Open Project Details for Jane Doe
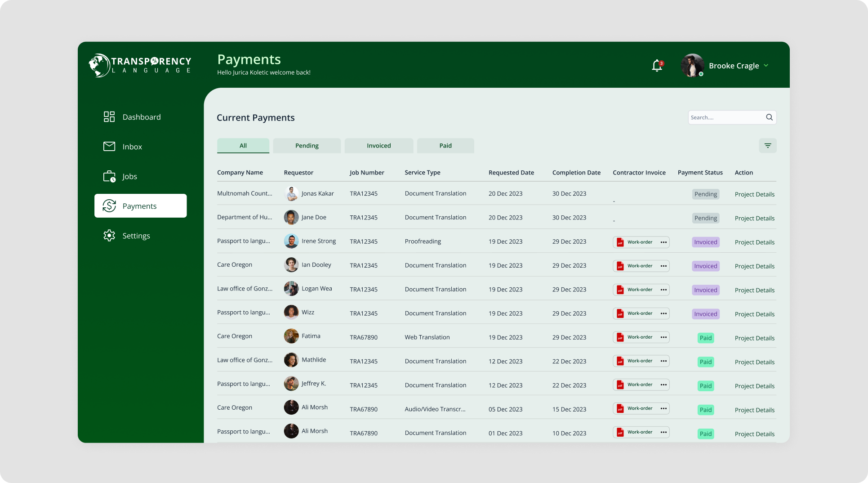Image resolution: width=868 pixels, height=483 pixels. (x=755, y=218)
